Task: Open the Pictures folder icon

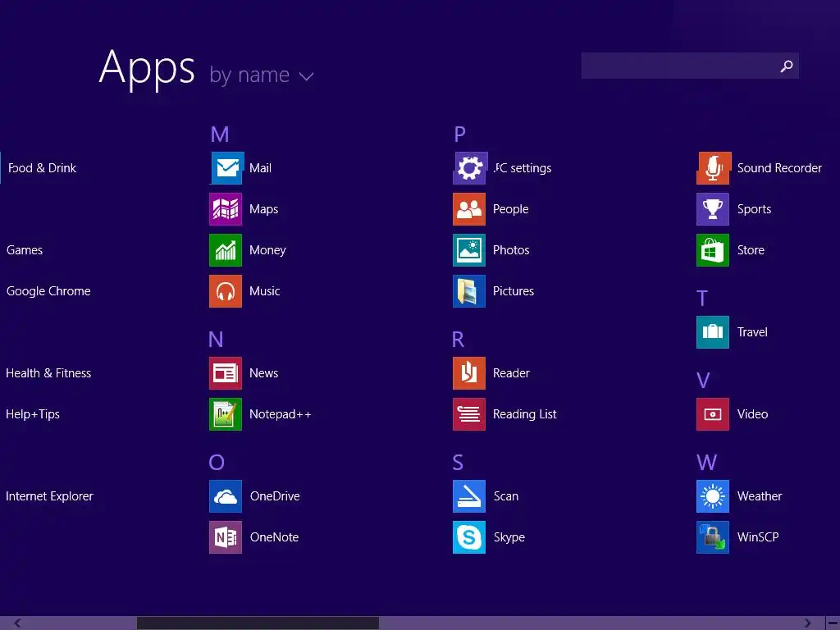Action: click(x=469, y=291)
